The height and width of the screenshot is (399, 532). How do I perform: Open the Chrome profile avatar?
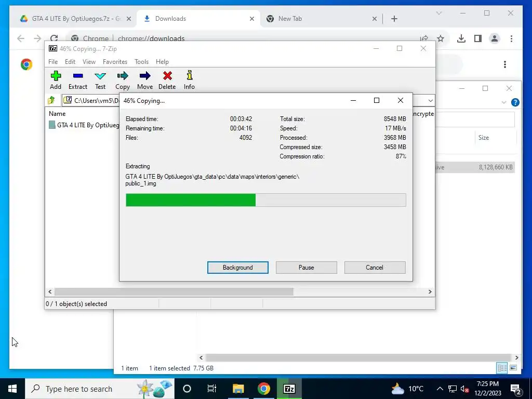click(x=495, y=38)
